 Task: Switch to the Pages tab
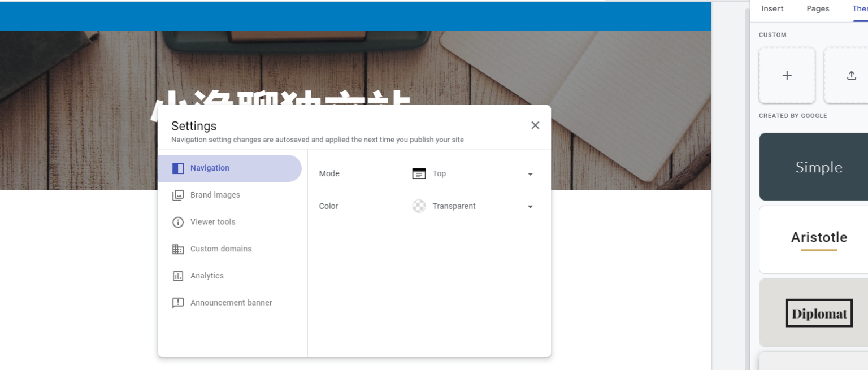(x=817, y=8)
